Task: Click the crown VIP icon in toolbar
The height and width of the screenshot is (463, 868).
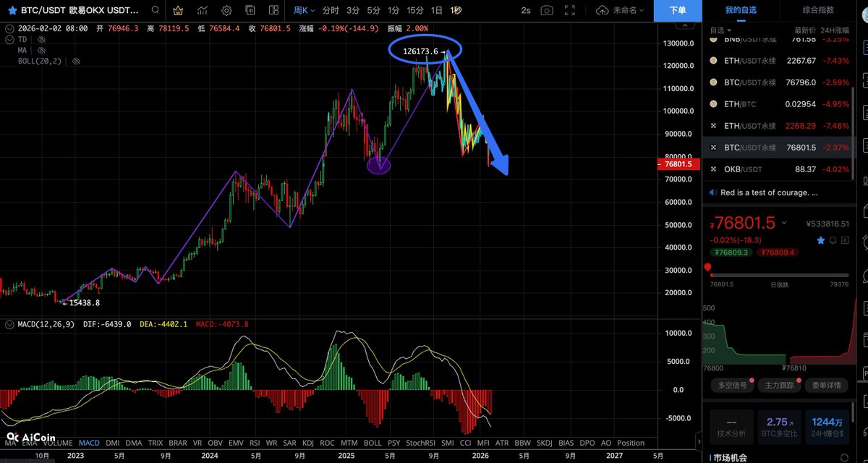Action: point(179,11)
